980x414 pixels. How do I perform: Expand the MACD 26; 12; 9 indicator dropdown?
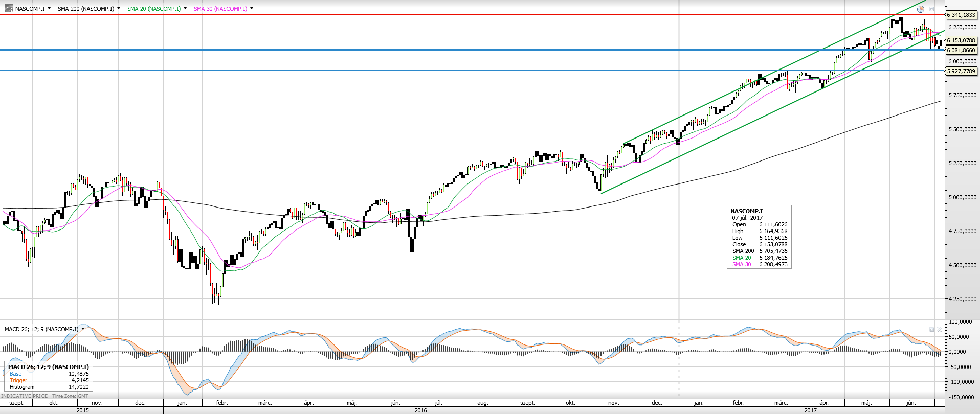click(83, 329)
